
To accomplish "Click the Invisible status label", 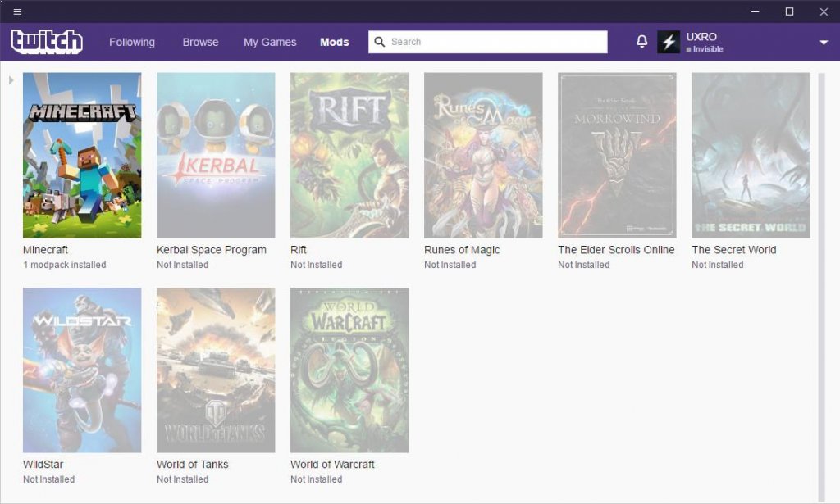I will pos(708,49).
